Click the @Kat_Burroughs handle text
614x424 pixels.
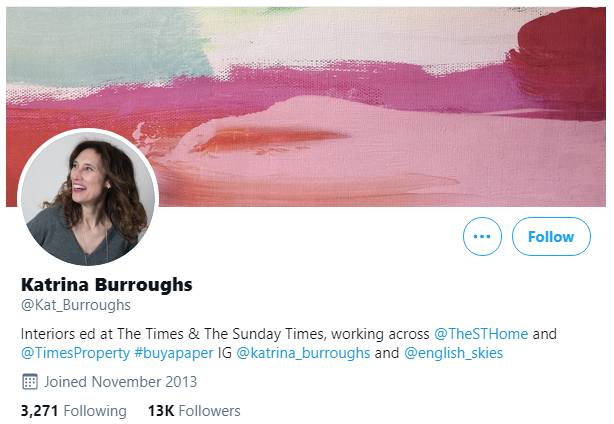pos(76,305)
